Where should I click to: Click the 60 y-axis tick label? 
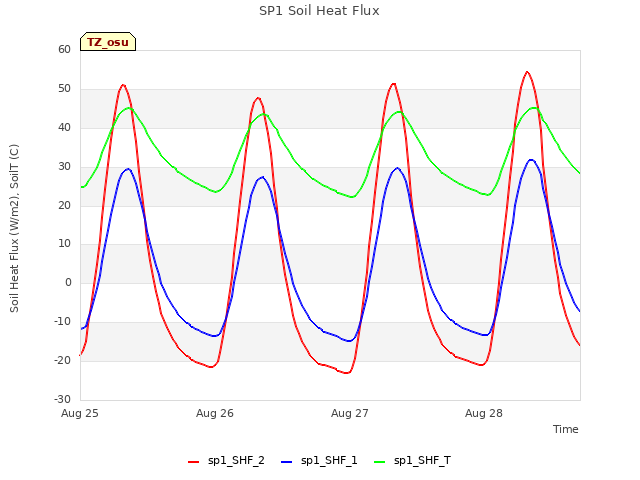64,49
